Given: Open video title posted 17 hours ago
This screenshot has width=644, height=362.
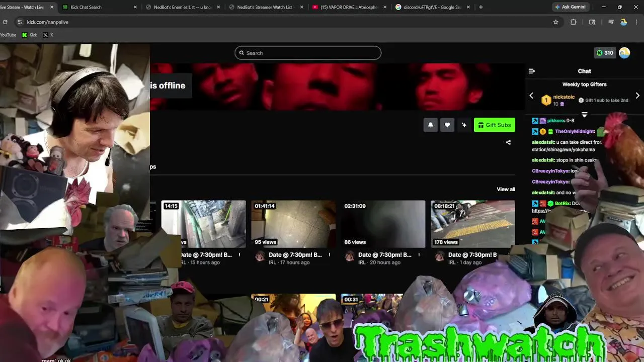Looking at the screenshot, I should point(295,255).
